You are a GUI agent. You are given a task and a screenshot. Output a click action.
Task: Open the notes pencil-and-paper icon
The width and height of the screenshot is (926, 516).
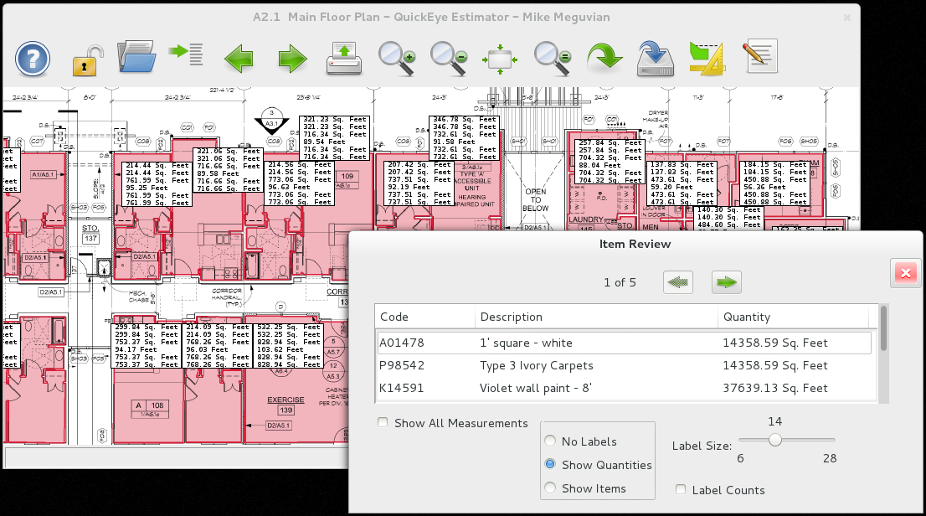(759, 57)
